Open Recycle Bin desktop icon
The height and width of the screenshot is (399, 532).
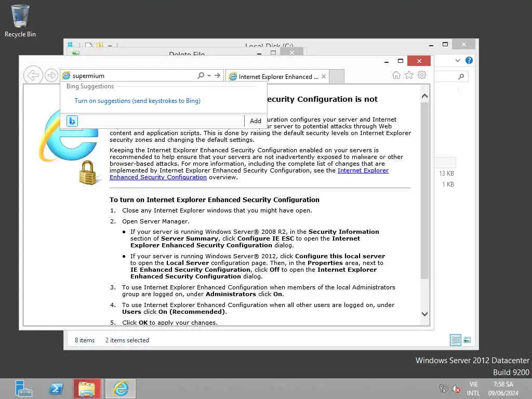pos(20,21)
